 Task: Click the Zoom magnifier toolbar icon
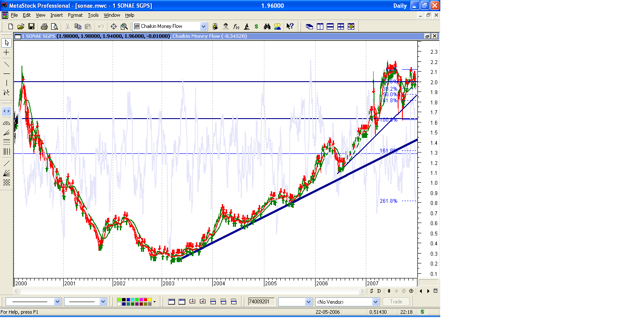pos(124,26)
